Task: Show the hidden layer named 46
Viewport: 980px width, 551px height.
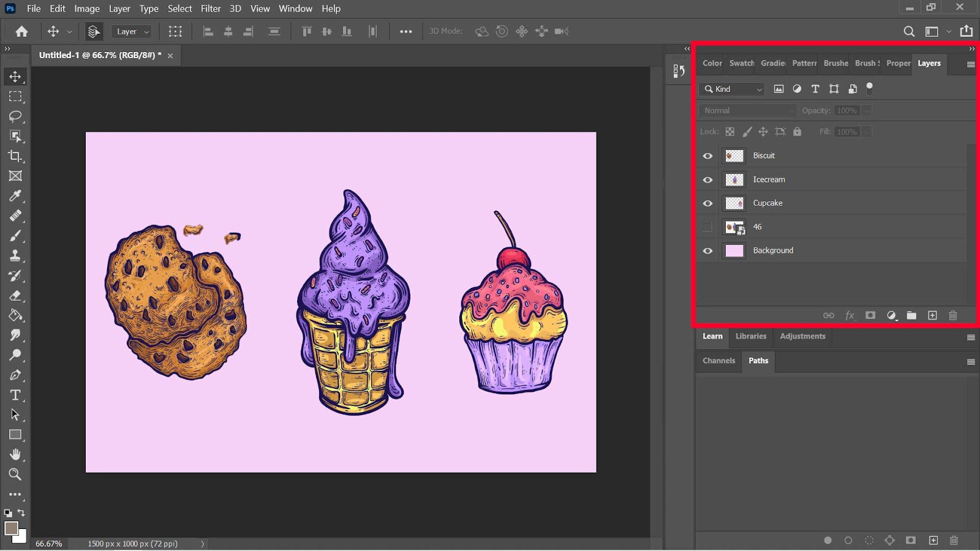Action: (x=707, y=227)
